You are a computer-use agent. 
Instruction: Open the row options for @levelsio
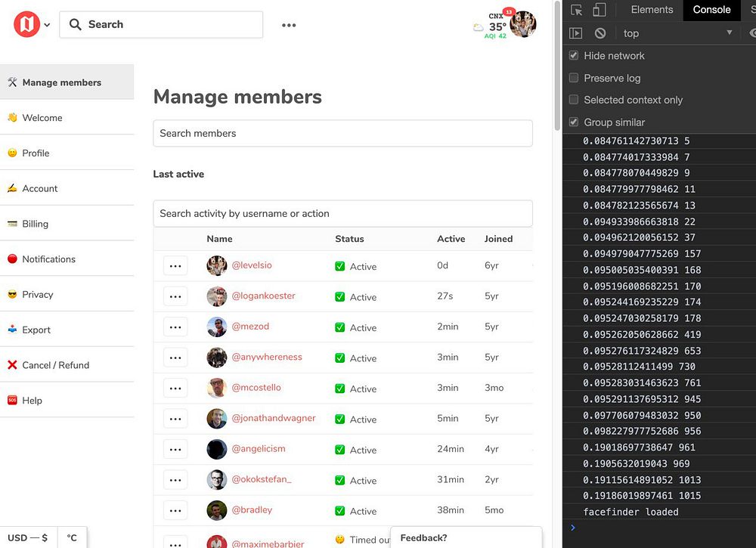pyautogui.click(x=175, y=266)
